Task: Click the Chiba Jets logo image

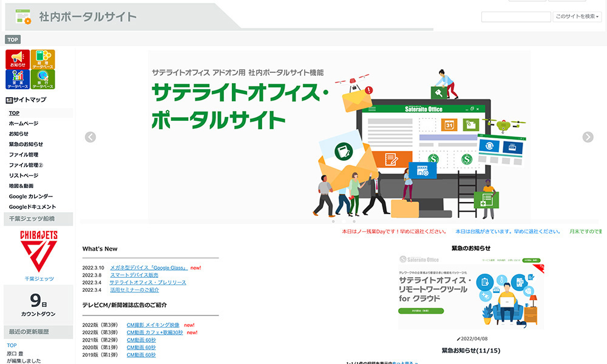Action: 39,251
